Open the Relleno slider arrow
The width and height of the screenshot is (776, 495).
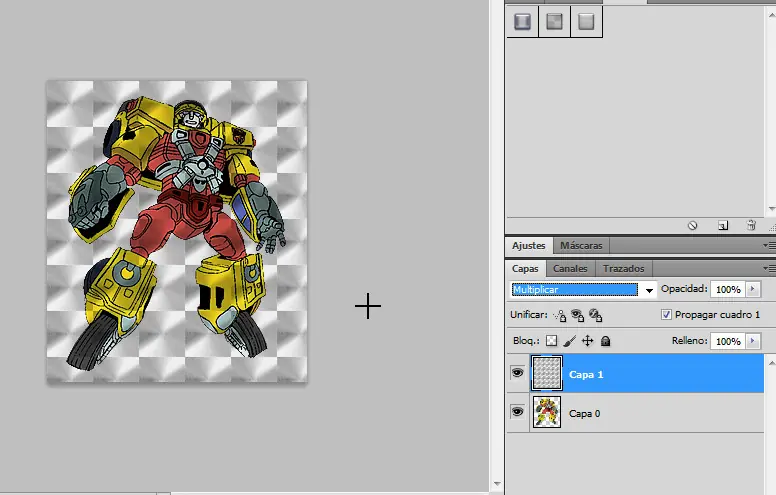point(753,341)
